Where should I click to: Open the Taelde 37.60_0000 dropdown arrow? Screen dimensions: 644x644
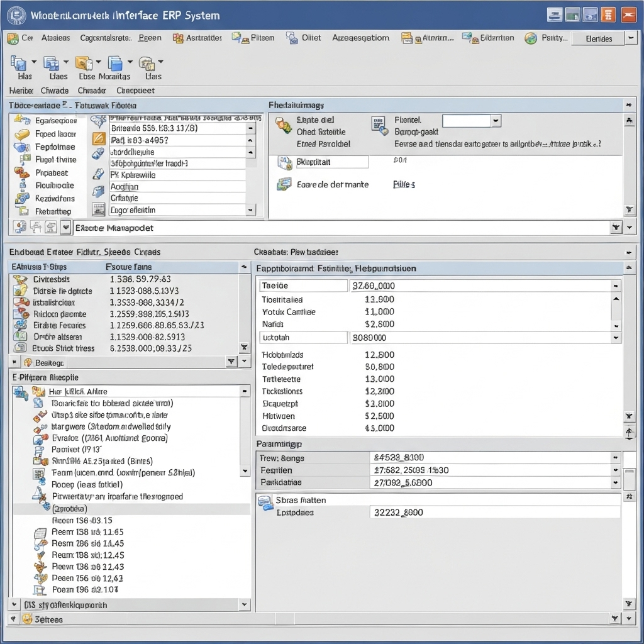(615, 286)
